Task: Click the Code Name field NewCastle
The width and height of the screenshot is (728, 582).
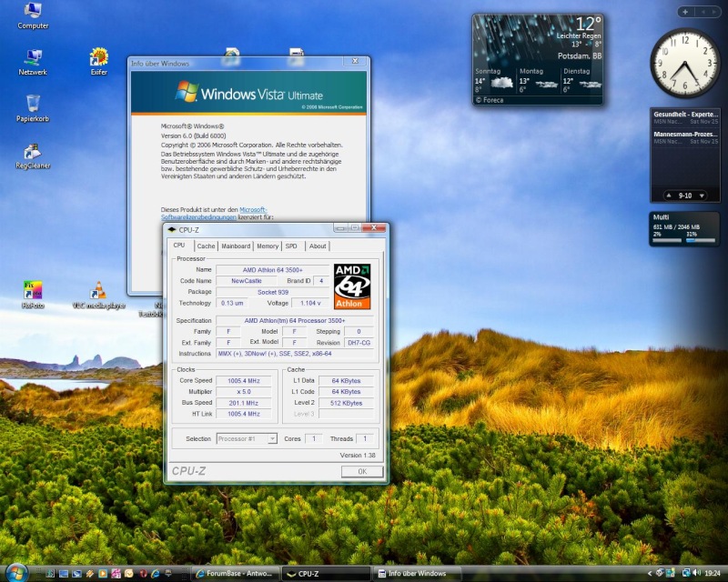Action: [246, 281]
